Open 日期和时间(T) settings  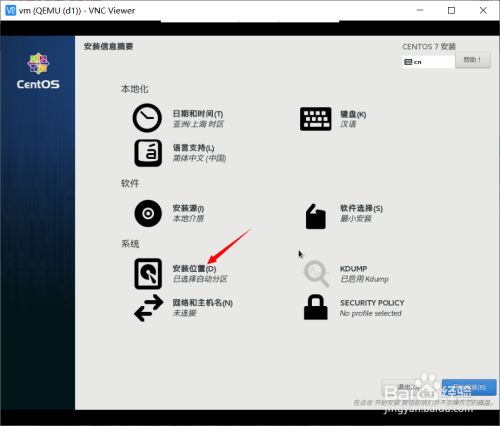point(198,114)
